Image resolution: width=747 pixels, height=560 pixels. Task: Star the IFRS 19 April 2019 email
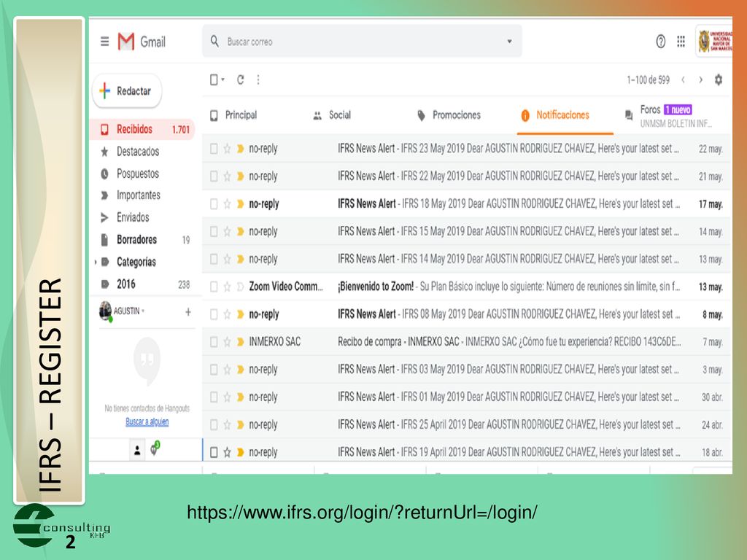228,452
